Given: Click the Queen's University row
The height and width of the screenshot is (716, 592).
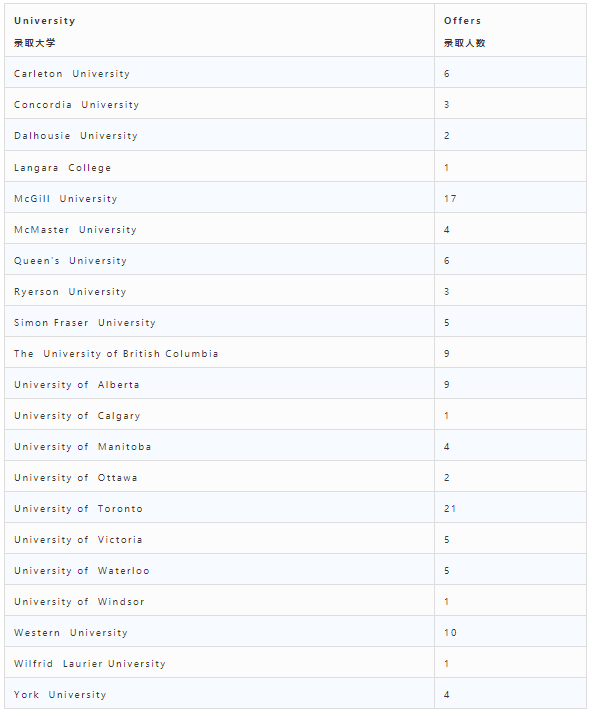Looking at the screenshot, I should [296, 260].
